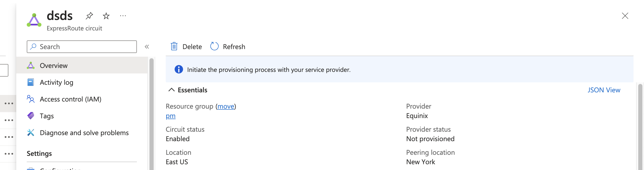
Task: Add dsds circuit to favorites star
Action: 106,16
